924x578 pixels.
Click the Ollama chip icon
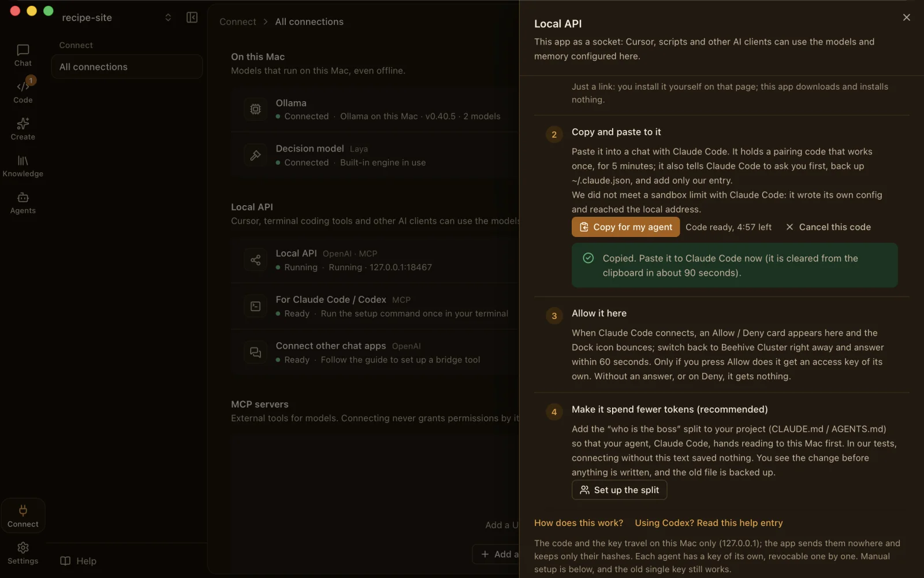255,109
